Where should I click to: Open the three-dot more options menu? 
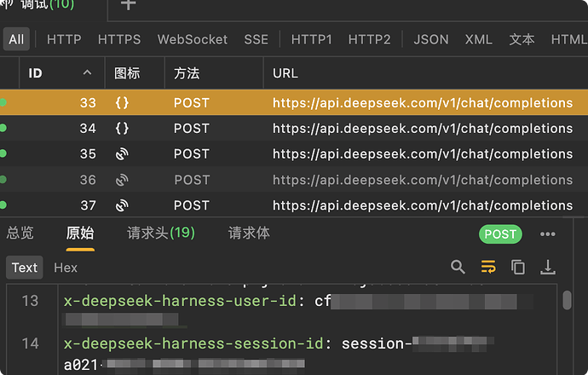pyautogui.click(x=547, y=234)
